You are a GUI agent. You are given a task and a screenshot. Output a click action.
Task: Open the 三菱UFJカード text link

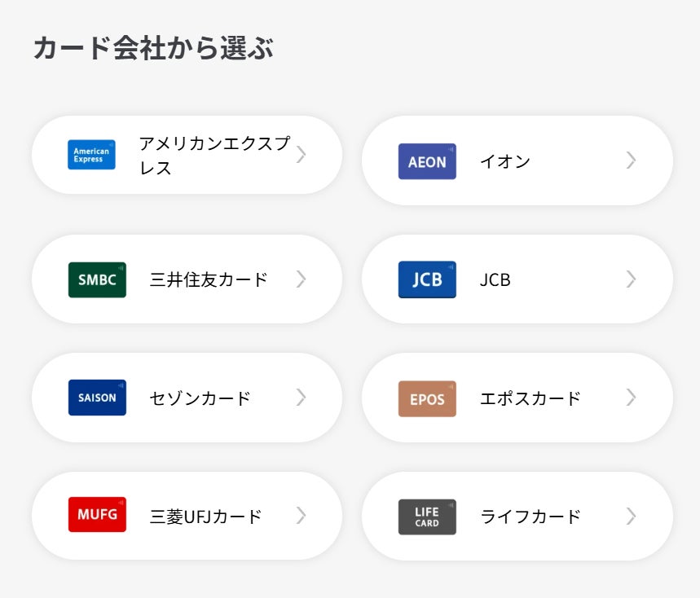pyautogui.click(x=205, y=517)
